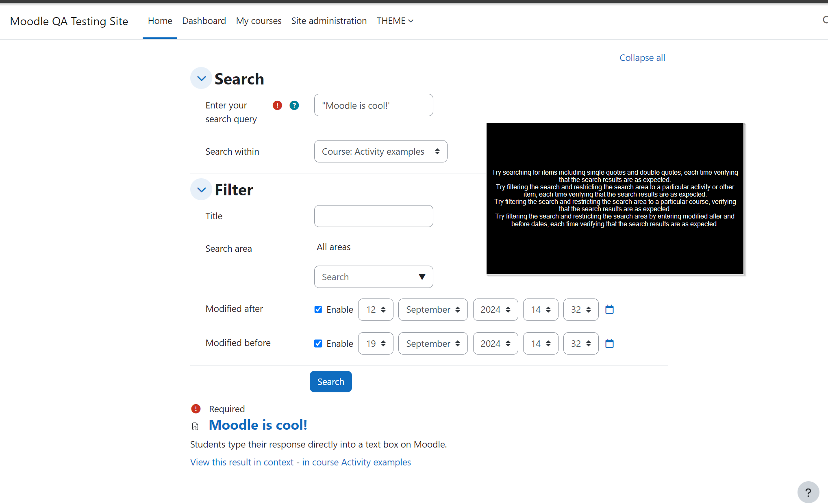
Task: Change the Modified after hour dropdown
Action: (x=541, y=309)
